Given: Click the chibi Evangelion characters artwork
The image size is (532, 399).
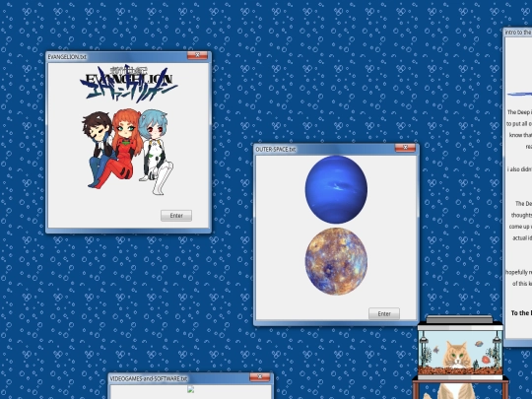Looking at the screenshot, I should pos(127,152).
